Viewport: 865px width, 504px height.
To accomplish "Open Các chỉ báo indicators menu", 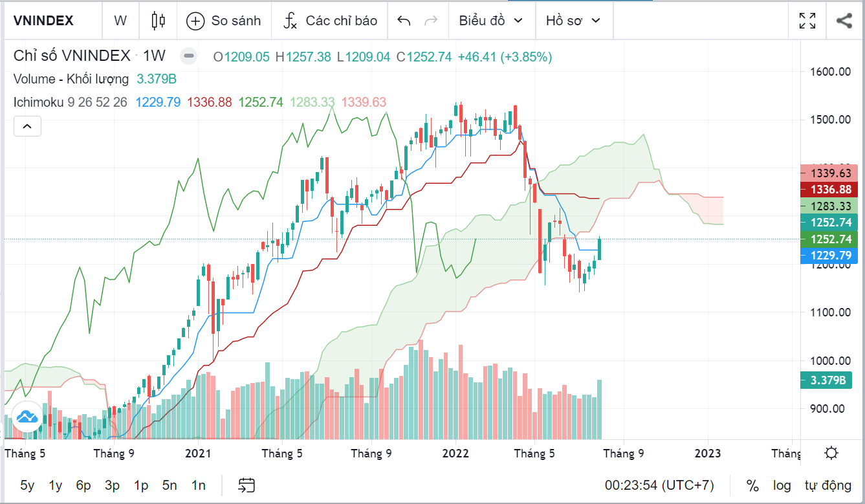I will point(330,21).
